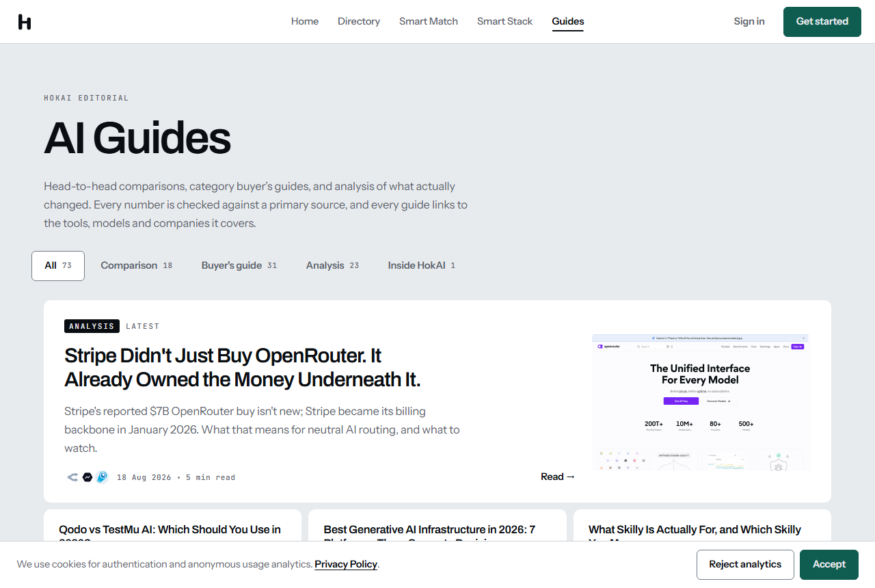The width and height of the screenshot is (875, 588).
Task: Go to the Home page
Action: (305, 21)
